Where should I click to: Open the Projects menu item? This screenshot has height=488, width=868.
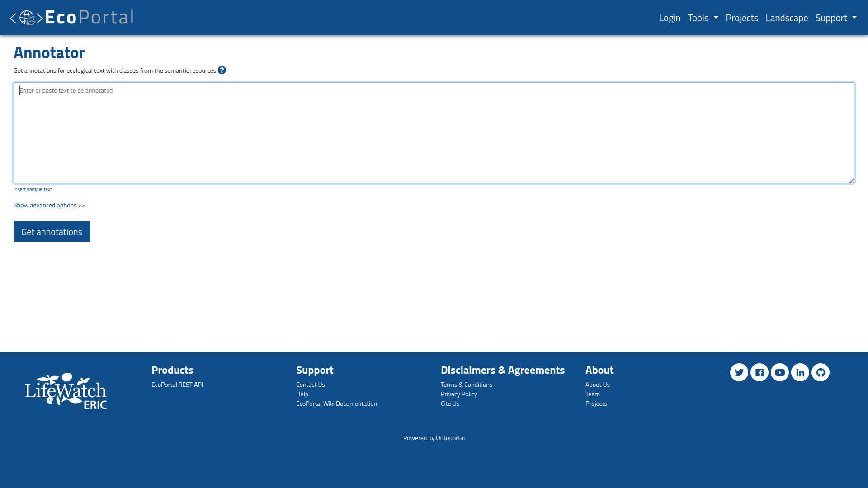pos(741,17)
